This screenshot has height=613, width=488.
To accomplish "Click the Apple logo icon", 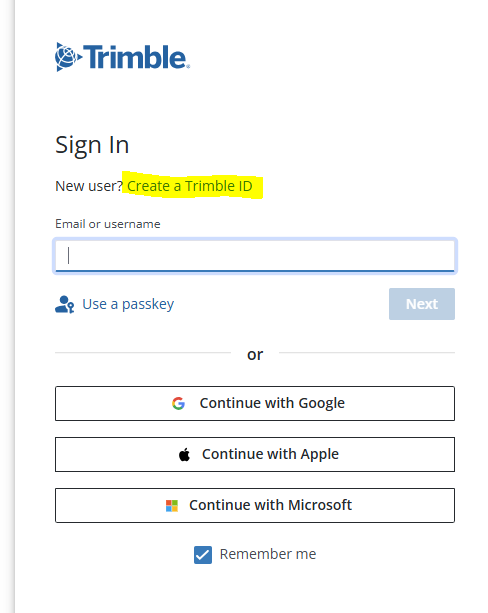I will pos(184,454).
